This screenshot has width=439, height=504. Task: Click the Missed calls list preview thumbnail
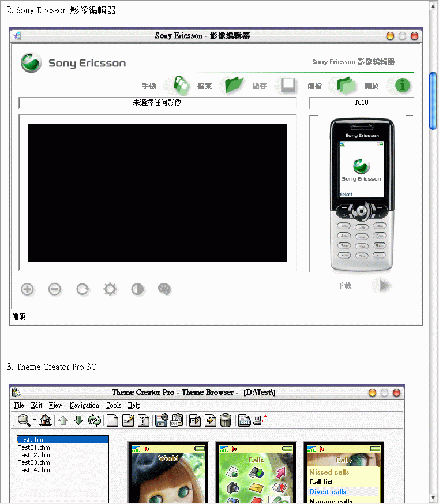(343, 473)
